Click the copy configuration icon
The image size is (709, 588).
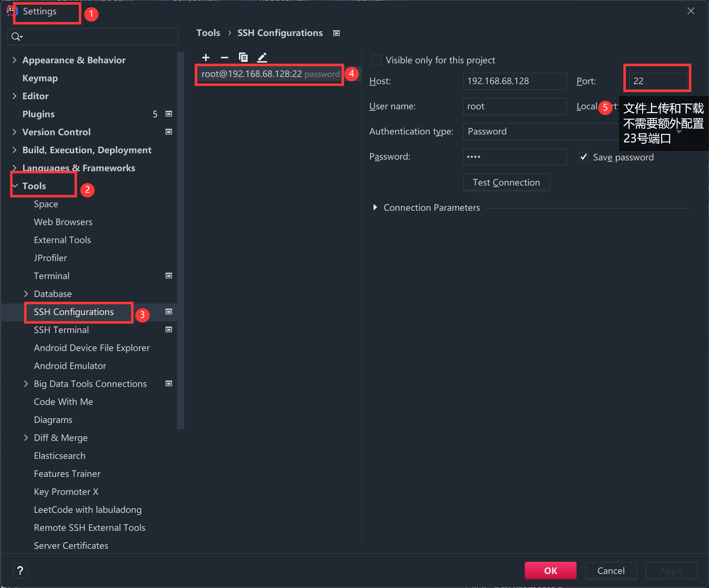(x=243, y=58)
